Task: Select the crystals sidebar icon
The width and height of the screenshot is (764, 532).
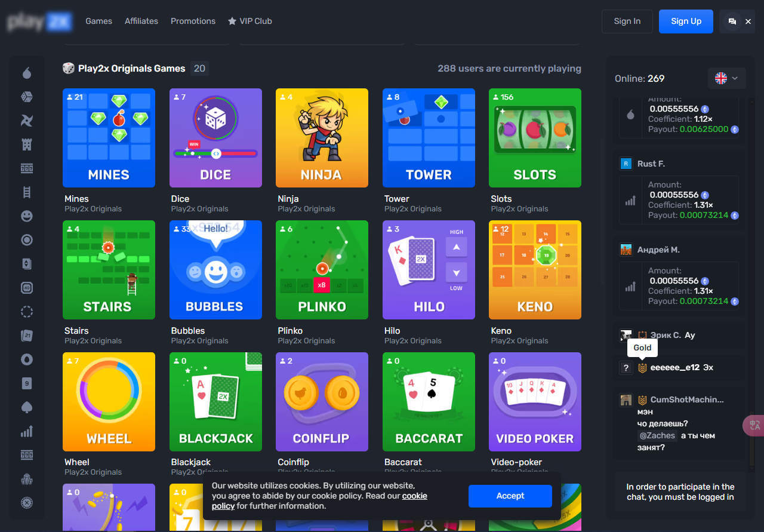Action: click(27, 479)
